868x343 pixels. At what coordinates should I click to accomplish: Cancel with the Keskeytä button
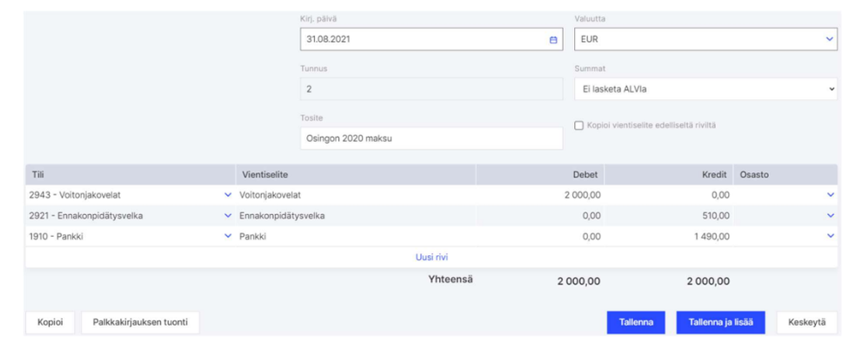pyautogui.click(x=806, y=322)
